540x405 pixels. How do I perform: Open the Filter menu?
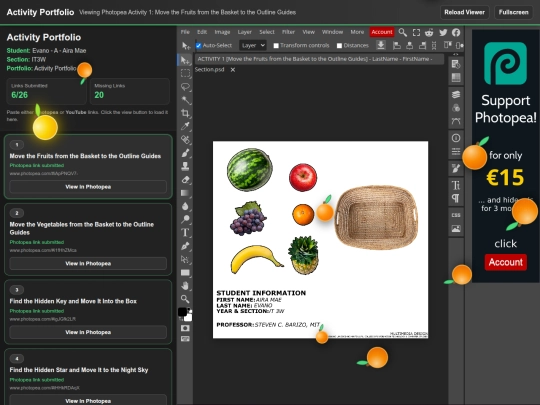point(288,32)
